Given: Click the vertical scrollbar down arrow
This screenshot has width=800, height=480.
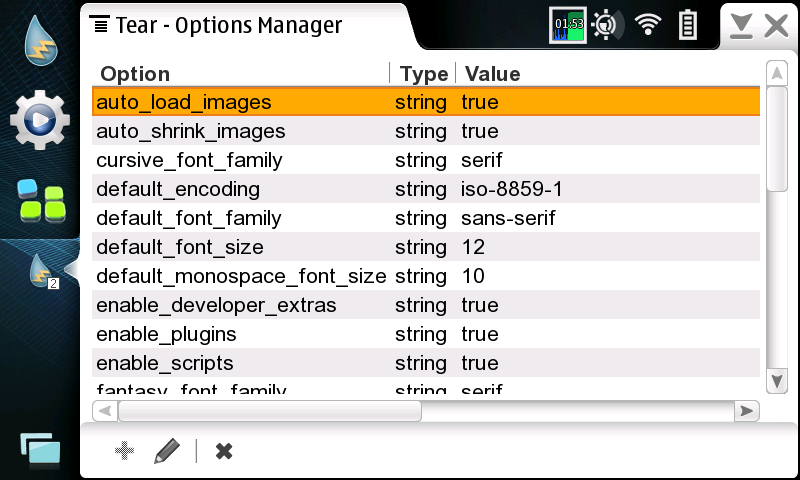Looking at the screenshot, I should (x=777, y=381).
